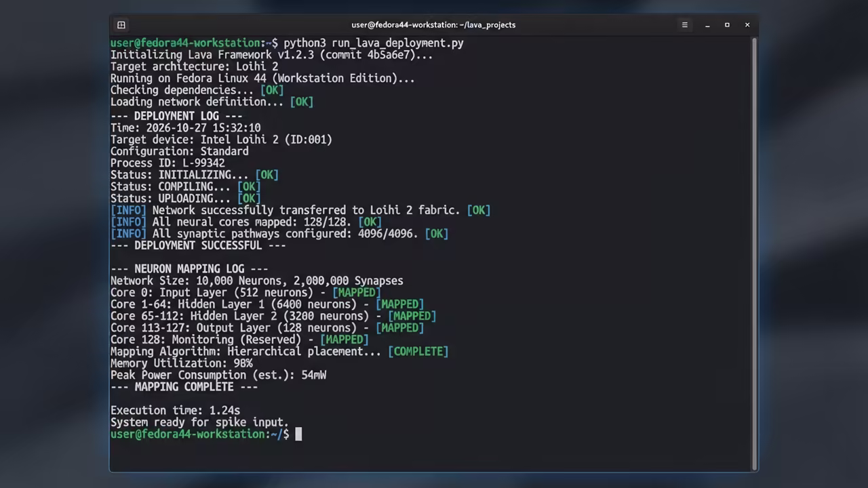Click the timestamp 'Time: 2026-10-27 15:32:10'
The image size is (868, 488).
pos(185,127)
